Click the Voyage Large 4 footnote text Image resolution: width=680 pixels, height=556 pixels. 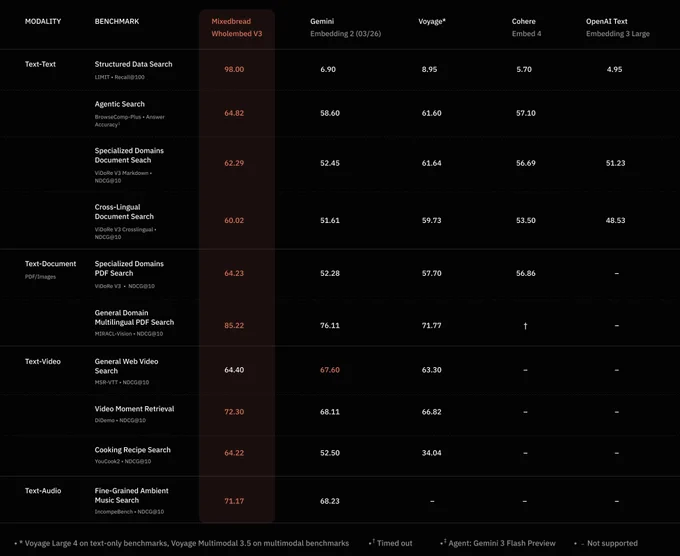point(184,543)
